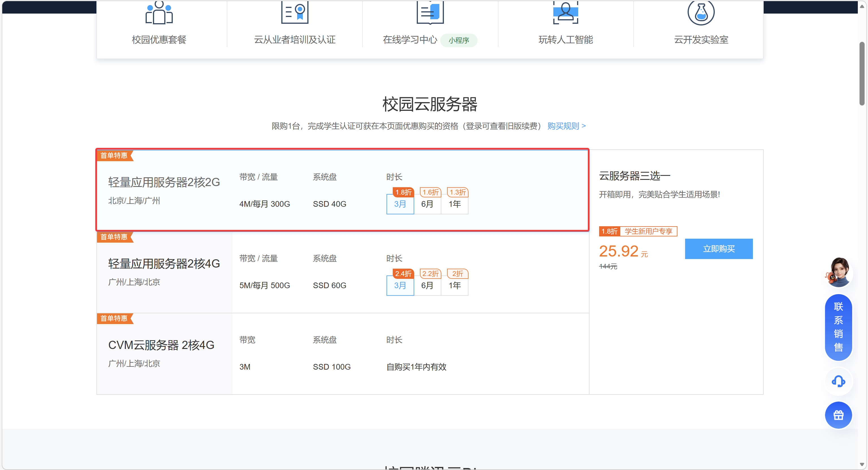Open the AI person-scan icon
The image size is (868, 470).
tap(565, 13)
